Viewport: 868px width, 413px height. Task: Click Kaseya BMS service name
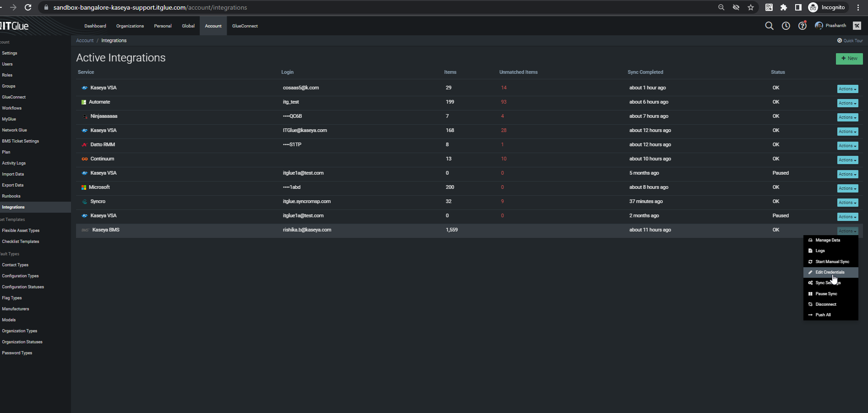point(106,230)
